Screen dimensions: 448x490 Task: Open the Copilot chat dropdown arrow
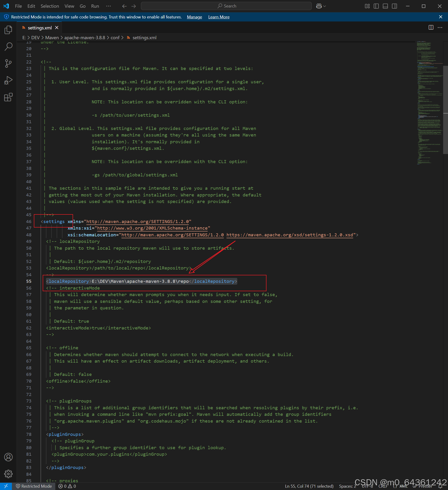[325, 6]
